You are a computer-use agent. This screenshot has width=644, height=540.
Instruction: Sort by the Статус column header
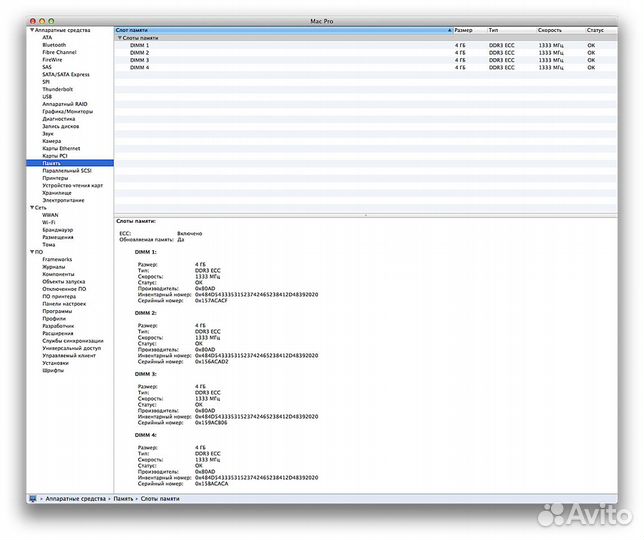[601, 30]
